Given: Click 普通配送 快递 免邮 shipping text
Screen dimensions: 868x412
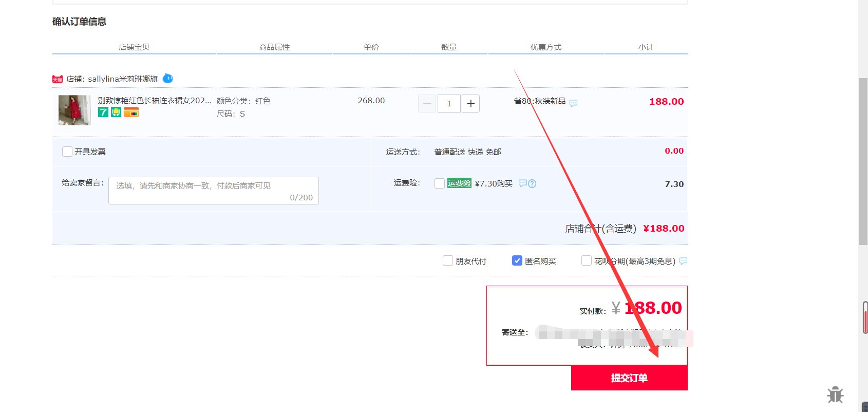Looking at the screenshot, I should (468, 152).
